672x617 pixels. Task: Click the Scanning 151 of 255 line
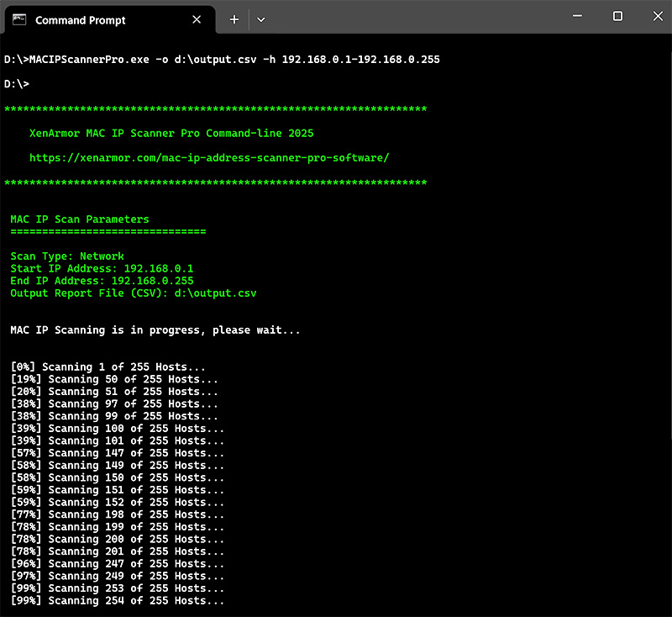(x=118, y=490)
